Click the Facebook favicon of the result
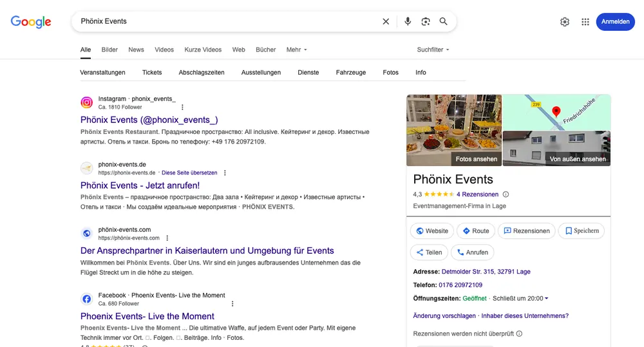Screen dimensions: 644x347 (x=87, y=299)
